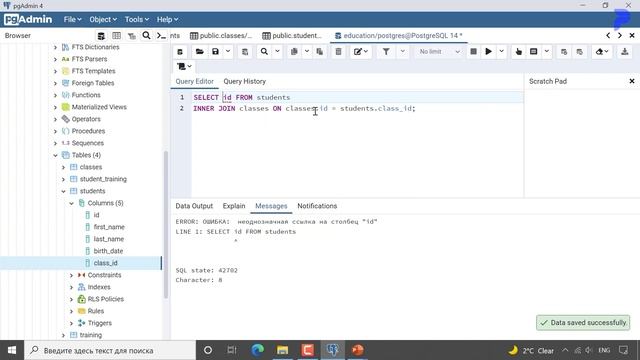Open the Explain results tab
The width and height of the screenshot is (640, 360).
tap(234, 206)
